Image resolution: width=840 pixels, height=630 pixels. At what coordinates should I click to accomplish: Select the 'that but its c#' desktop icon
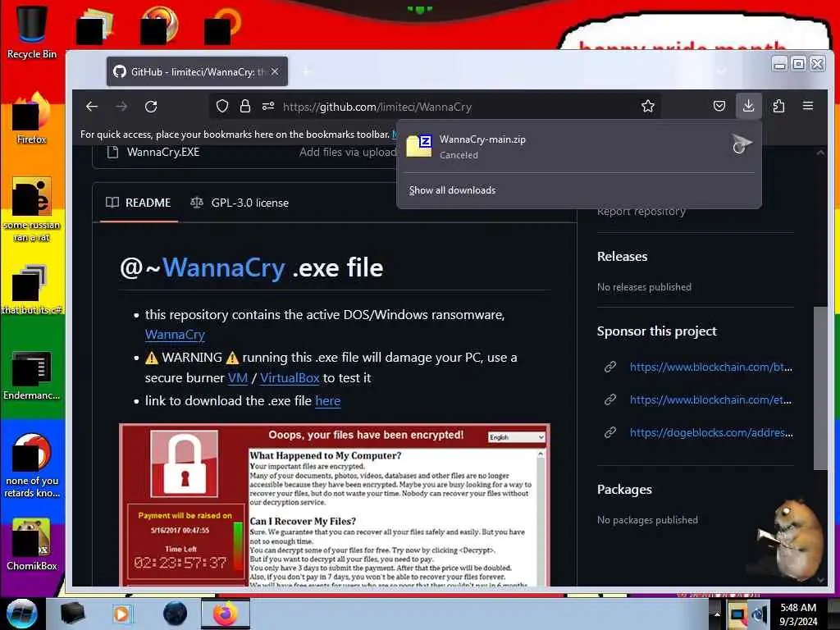coord(32,290)
